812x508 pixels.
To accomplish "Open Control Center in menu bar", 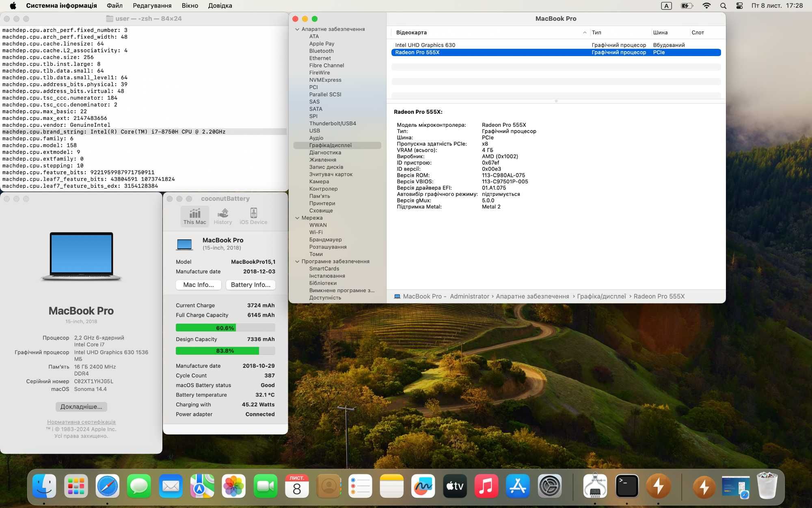I will point(739,6).
